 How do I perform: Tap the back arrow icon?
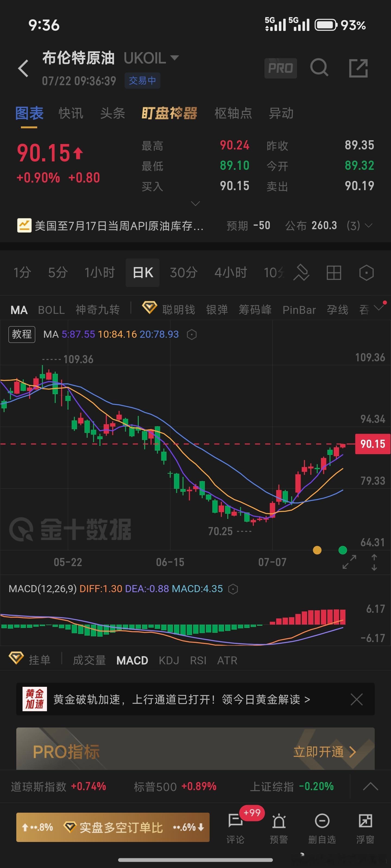[23, 69]
